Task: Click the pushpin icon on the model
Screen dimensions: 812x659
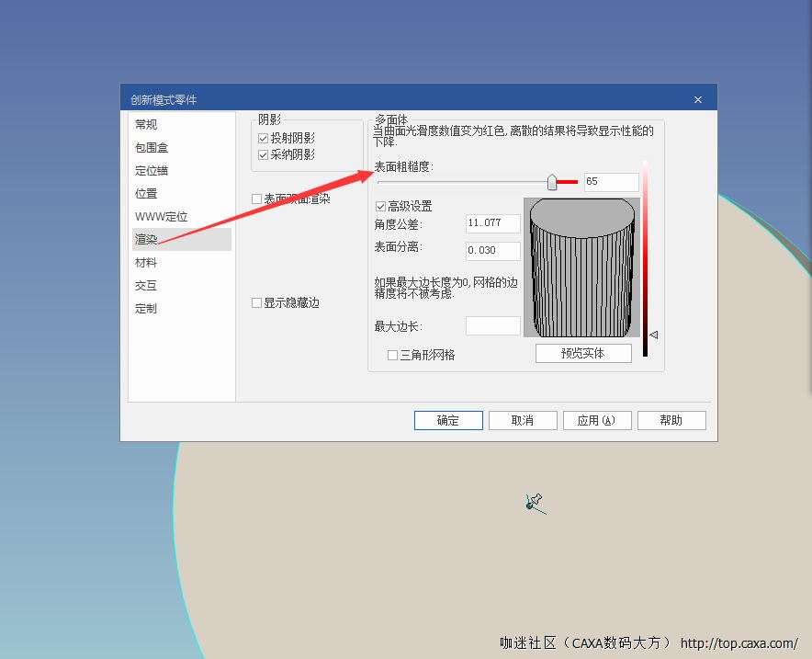Action: coord(533,502)
